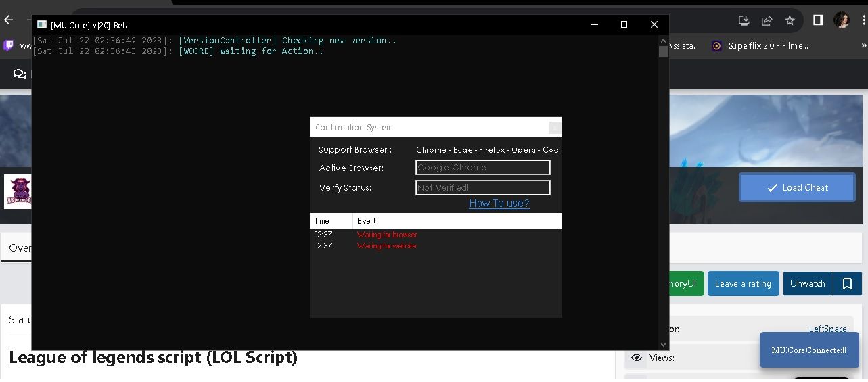This screenshot has height=382, width=868.
Task: Close the MUICore v{20} Beta window
Action: point(654,25)
